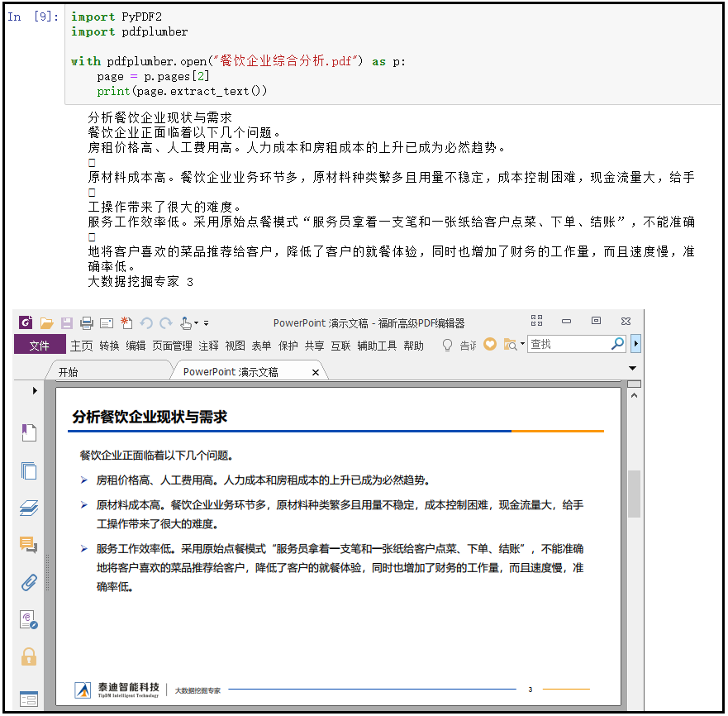Email the document using the envelope icon
The width and height of the screenshot is (728, 716).
[x=107, y=322]
